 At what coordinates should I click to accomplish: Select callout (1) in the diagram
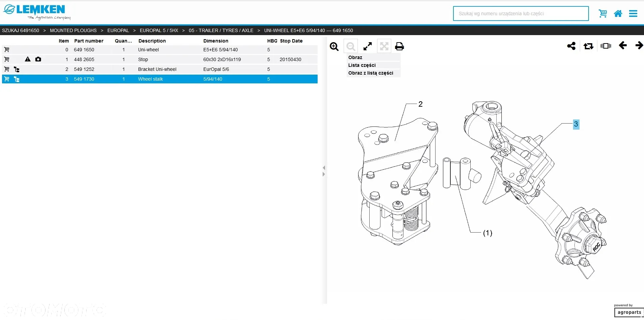(x=488, y=233)
